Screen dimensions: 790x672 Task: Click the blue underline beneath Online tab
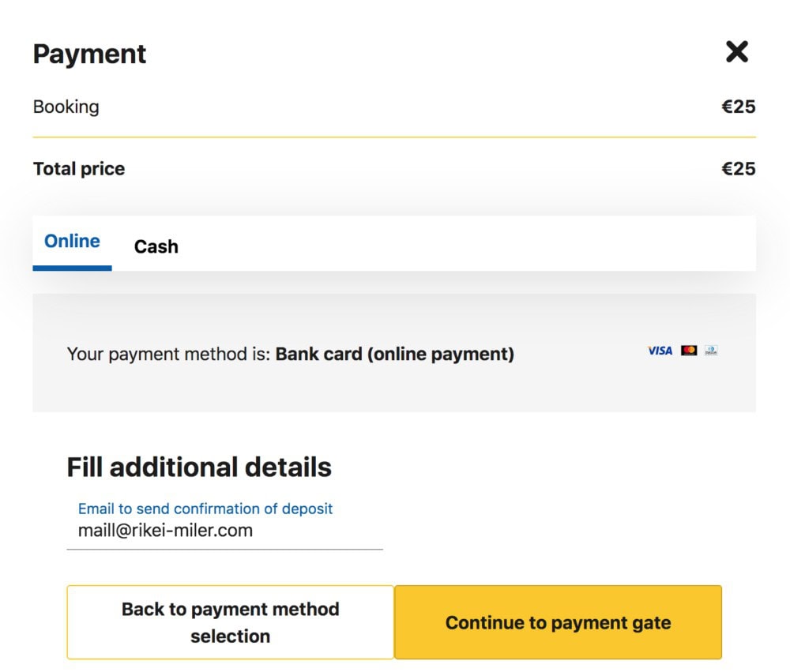[x=72, y=268]
